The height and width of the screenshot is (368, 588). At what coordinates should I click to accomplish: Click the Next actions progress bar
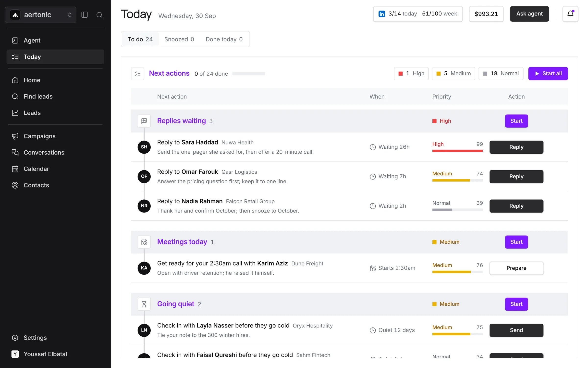248,73
